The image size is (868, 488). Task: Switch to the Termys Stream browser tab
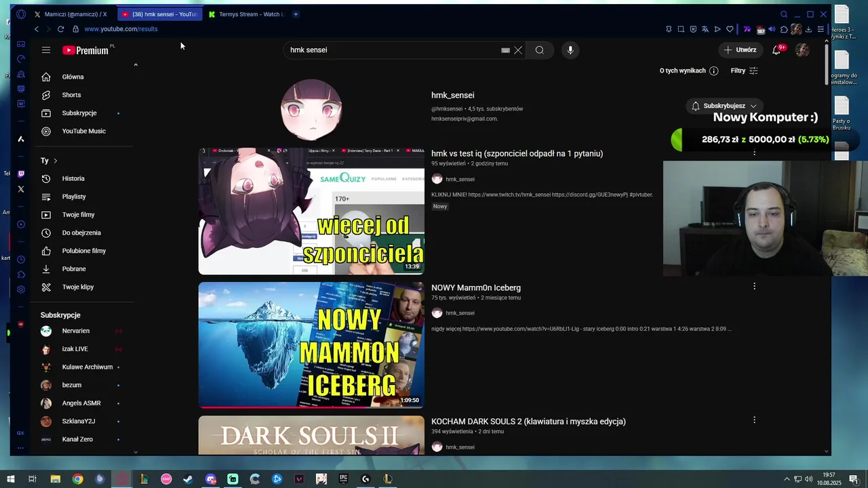(245, 14)
